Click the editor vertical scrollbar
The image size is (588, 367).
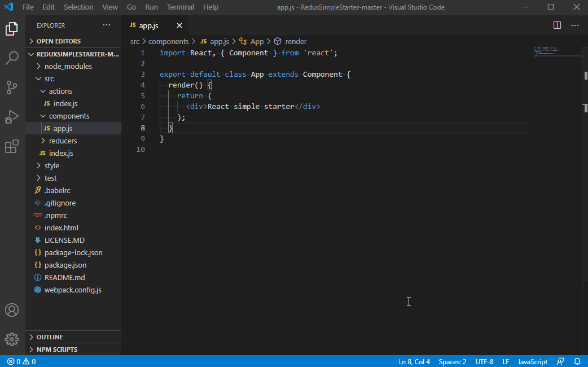click(585, 165)
